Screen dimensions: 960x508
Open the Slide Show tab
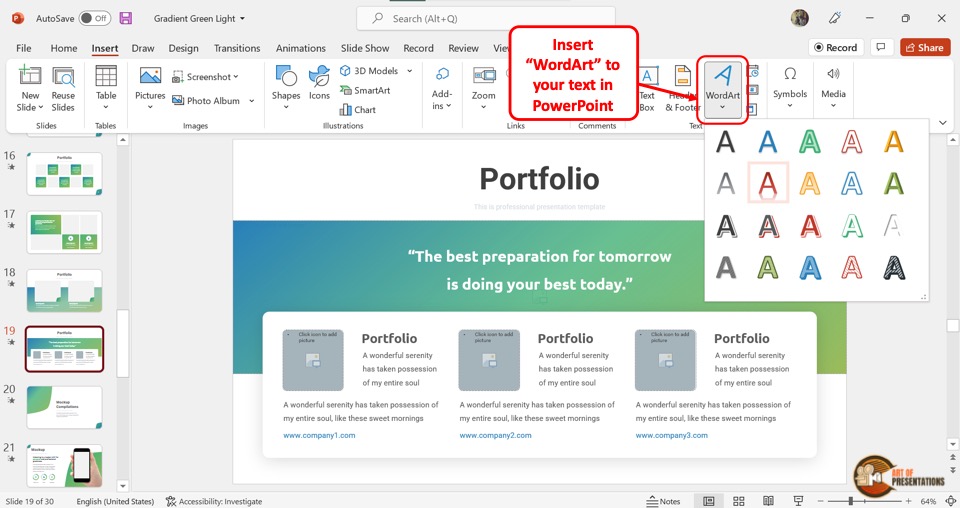pos(365,48)
